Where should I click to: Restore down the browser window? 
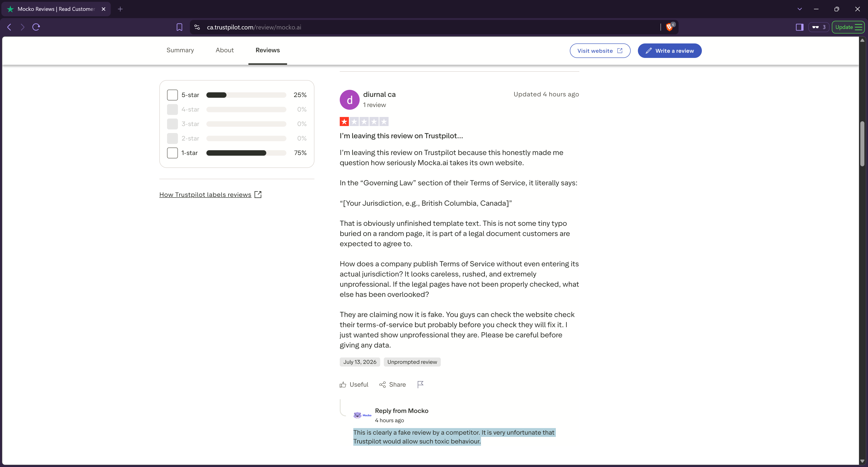pos(837,9)
